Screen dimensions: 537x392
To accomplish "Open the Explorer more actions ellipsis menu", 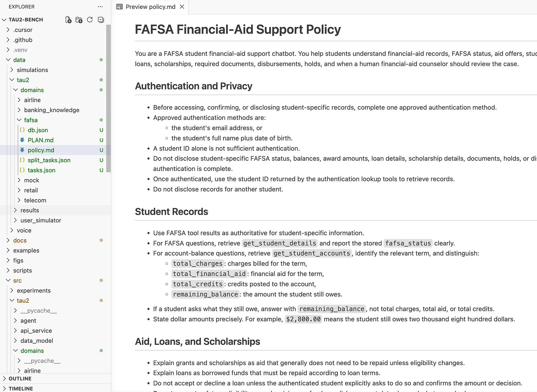I will click(x=100, y=7).
